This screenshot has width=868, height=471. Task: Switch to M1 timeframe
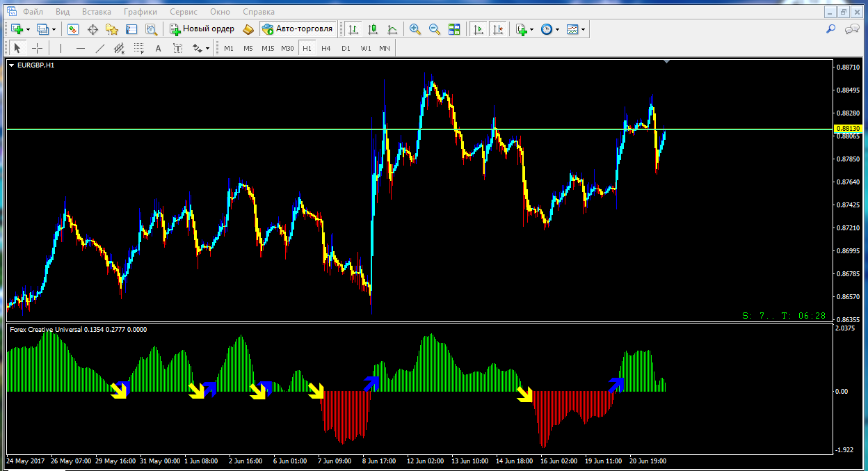pyautogui.click(x=229, y=48)
